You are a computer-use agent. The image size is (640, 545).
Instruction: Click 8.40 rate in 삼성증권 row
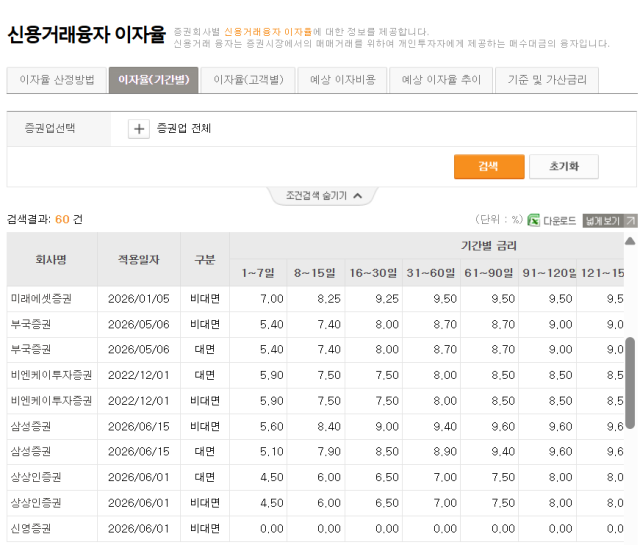click(x=329, y=427)
